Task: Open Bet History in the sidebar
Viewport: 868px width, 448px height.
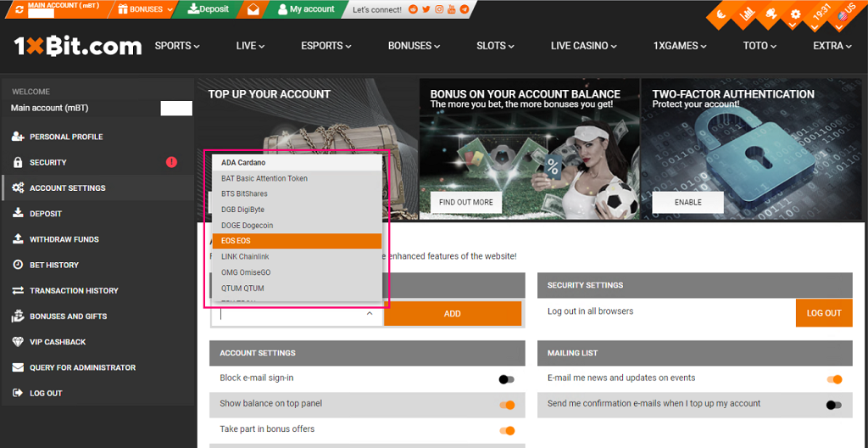Action: (x=98, y=265)
